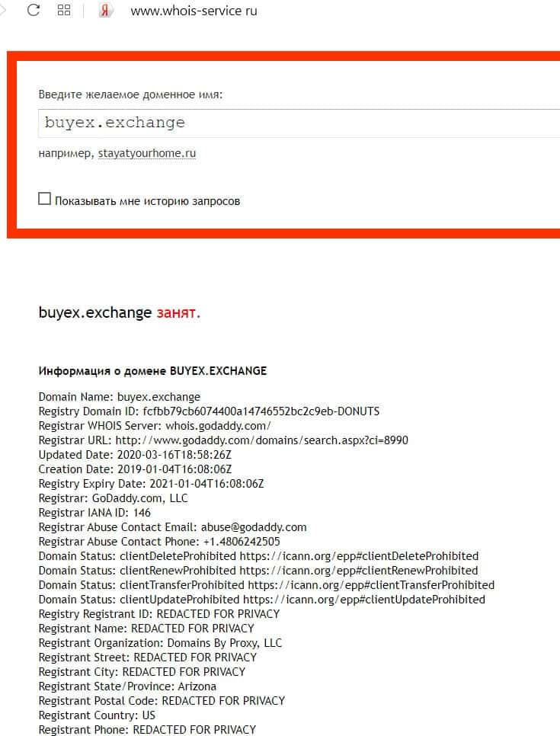Screen dimensions: 560x736
Task: Click the Yandex Я icon
Action: coord(104,11)
